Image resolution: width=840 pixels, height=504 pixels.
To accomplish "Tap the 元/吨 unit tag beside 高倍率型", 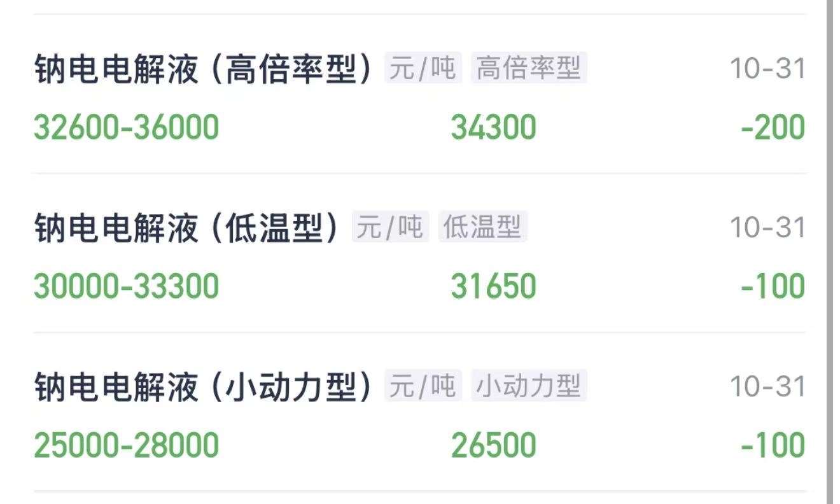I will 423,68.
